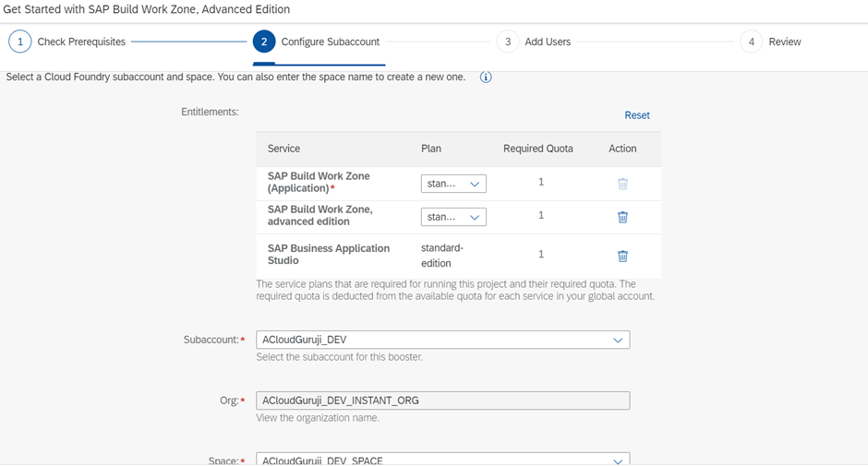Select Configure Subaccount step label
Screen dimensions: 868x466
tap(330, 42)
